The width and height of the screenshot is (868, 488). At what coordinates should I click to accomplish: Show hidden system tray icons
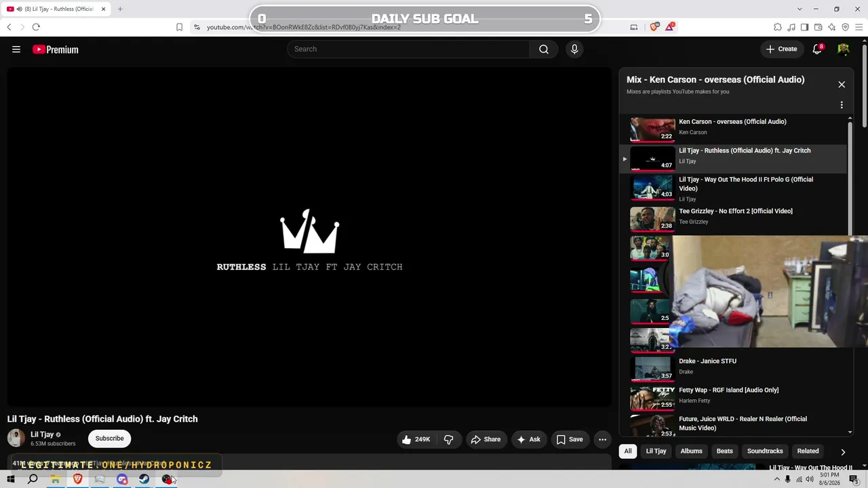tap(776, 479)
